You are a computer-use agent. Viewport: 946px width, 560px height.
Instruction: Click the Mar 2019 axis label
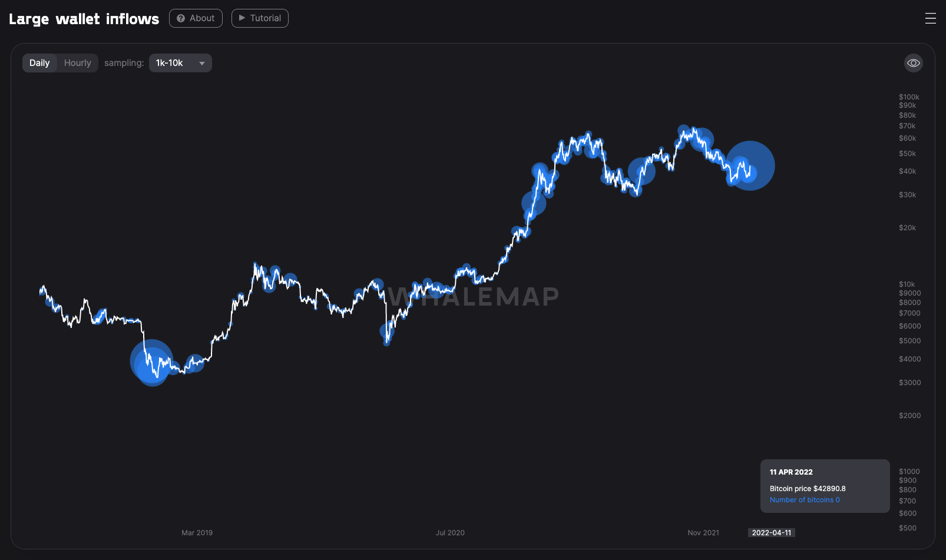(197, 532)
